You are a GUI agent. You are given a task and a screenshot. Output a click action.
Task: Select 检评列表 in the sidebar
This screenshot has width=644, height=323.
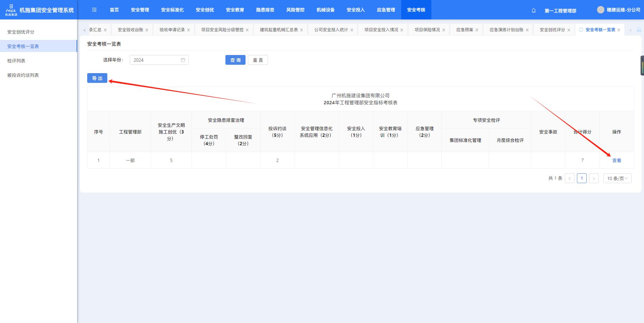point(16,61)
